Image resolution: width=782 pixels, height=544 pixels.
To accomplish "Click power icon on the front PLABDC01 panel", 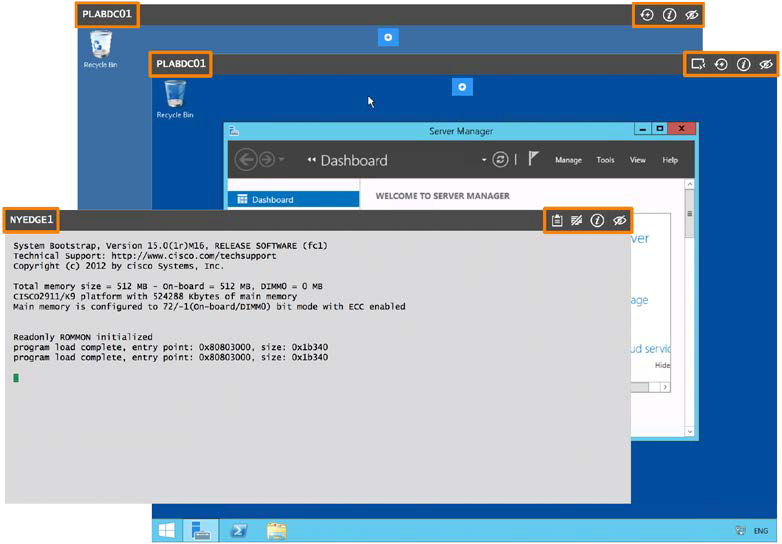I will point(721,64).
